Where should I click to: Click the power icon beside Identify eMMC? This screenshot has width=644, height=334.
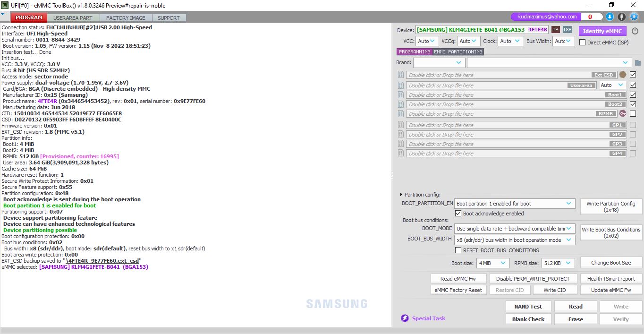coord(635,31)
